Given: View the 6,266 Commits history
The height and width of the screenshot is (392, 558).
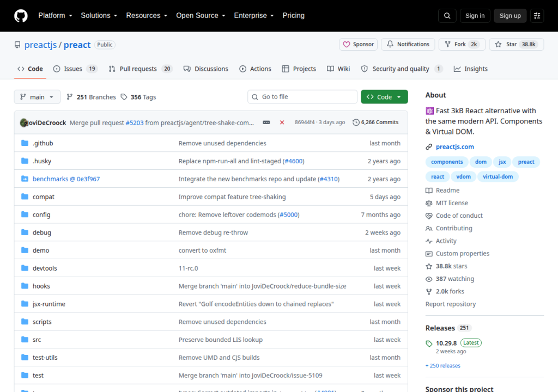Looking at the screenshot, I should pos(375,122).
